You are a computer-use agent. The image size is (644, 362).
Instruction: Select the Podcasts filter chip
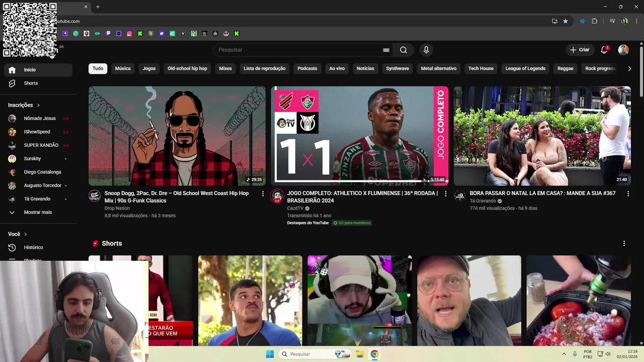click(307, 68)
